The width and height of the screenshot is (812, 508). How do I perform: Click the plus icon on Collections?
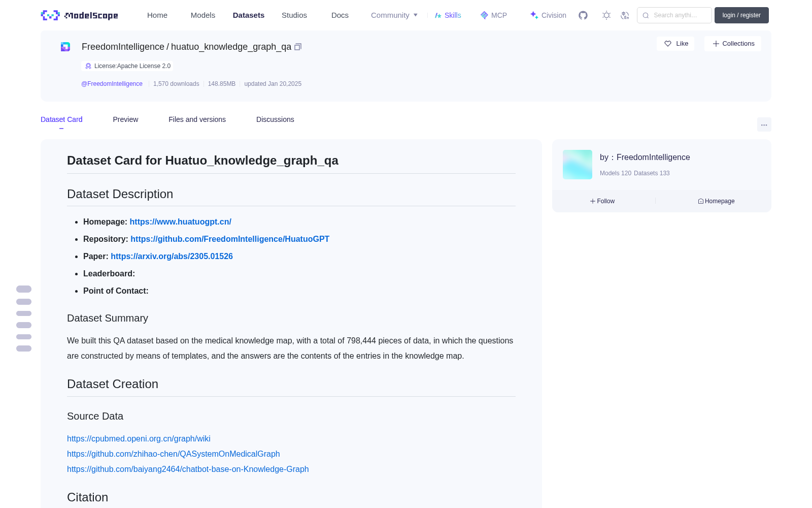pyautogui.click(x=716, y=44)
